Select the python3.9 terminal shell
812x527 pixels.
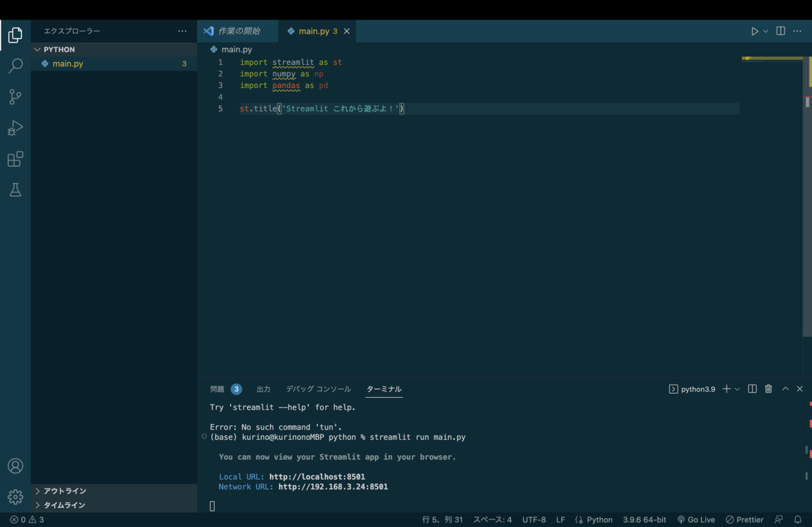pos(692,389)
